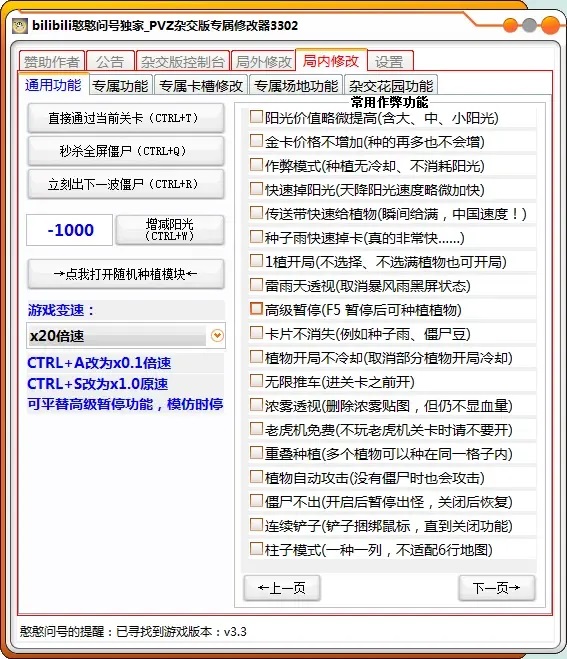Enable the 僵尸不出 checkbox
The height and width of the screenshot is (659, 567).
tap(256, 501)
